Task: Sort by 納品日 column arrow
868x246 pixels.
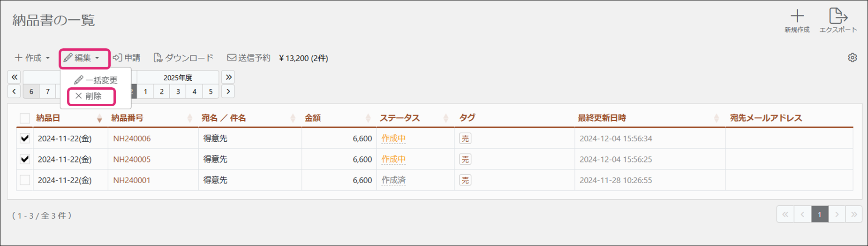Action: (99, 118)
